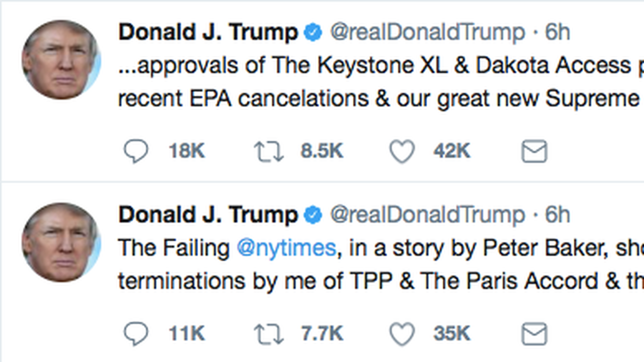The image size is (644, 362).
Task: Click the verified badge on the first tweet
Action: tap(313, 33)
